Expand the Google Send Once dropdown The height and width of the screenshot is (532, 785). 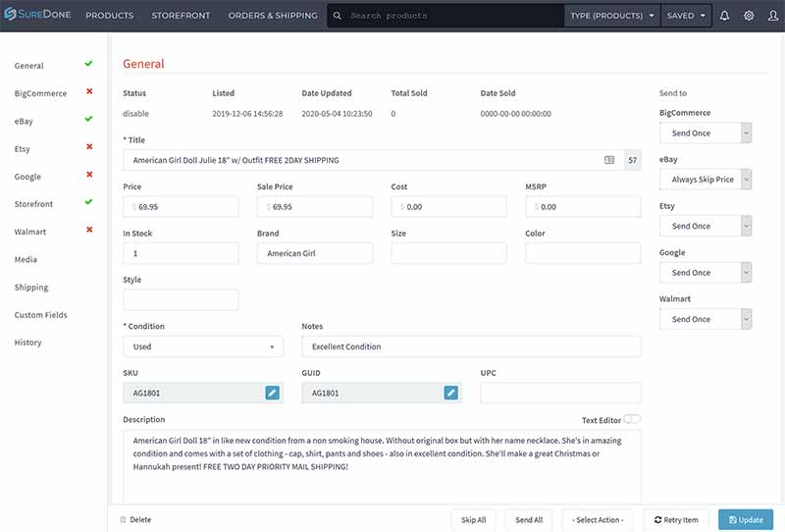pyautogui.click(x=706, y=273)
